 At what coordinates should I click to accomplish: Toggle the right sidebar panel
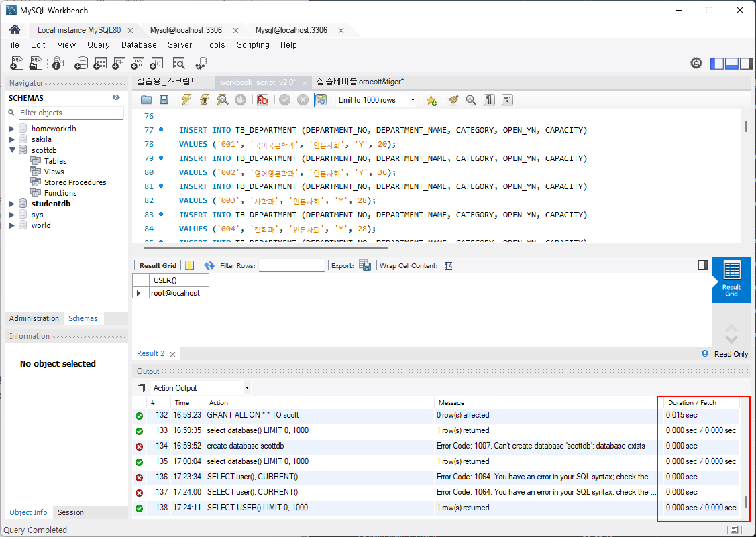[747, 63]
